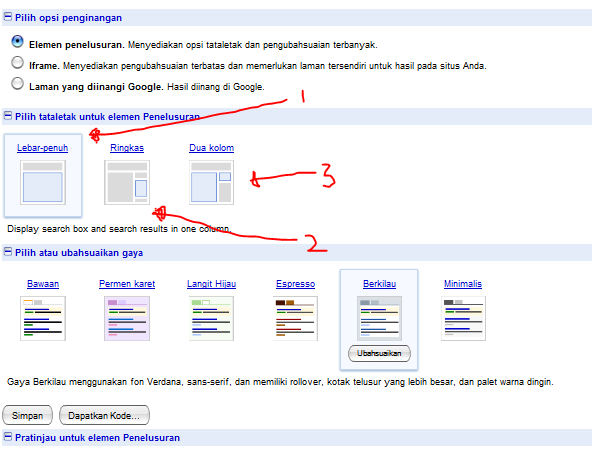The width and height of the screenshot is (594, 455).
Task: Click the Ringkas layout link
Action: (127, 148)
